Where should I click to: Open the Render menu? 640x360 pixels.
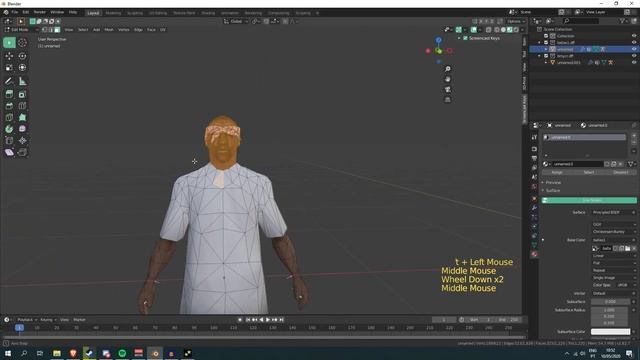click(x=40, y=12)
